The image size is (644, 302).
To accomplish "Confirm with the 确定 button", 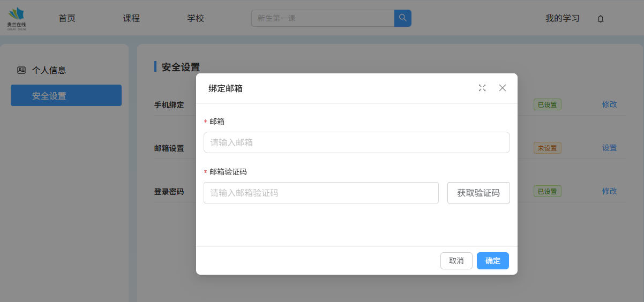I will (x=492, y=261).
